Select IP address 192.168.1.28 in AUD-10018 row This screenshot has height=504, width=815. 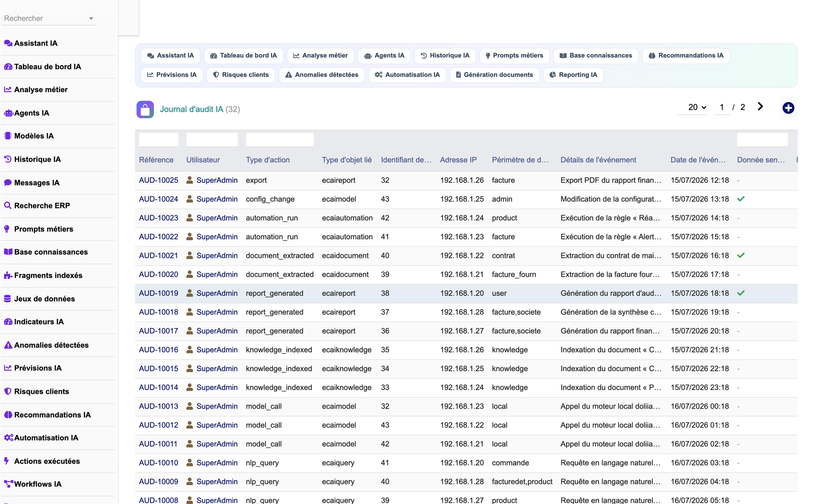[462, 312]
